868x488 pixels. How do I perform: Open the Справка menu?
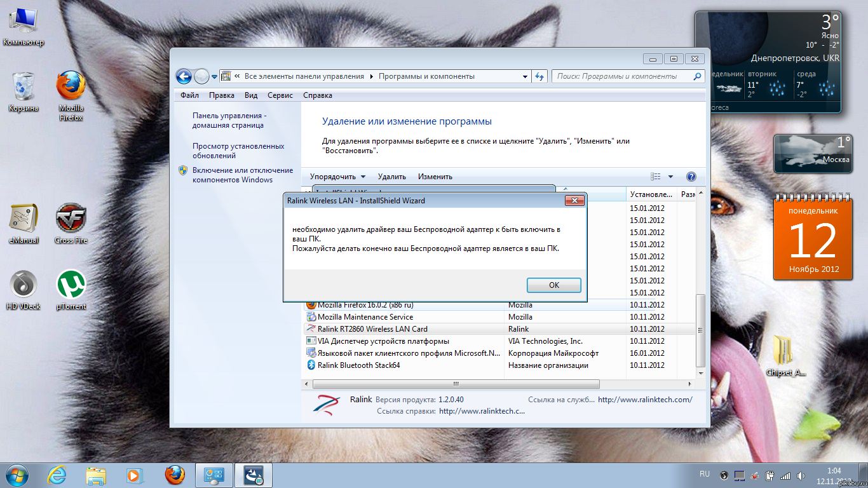[318, 95]
